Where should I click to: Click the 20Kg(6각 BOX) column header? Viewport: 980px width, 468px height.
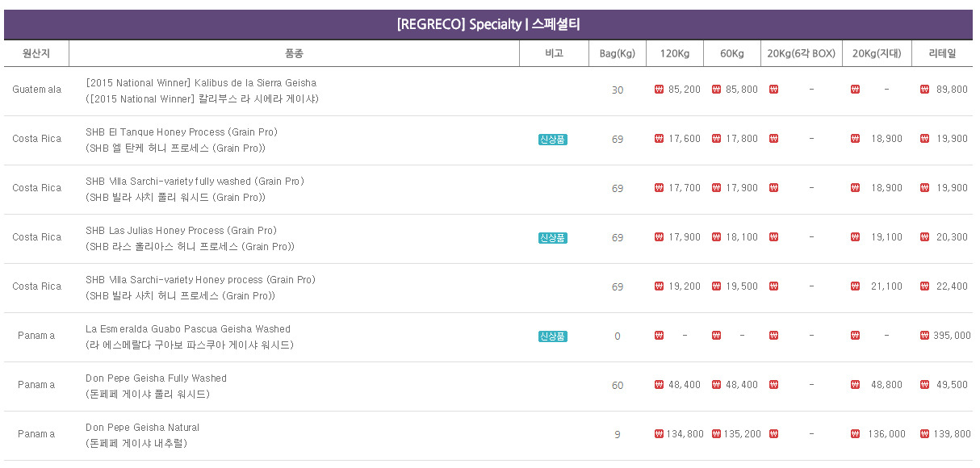[x=801, y=53]
